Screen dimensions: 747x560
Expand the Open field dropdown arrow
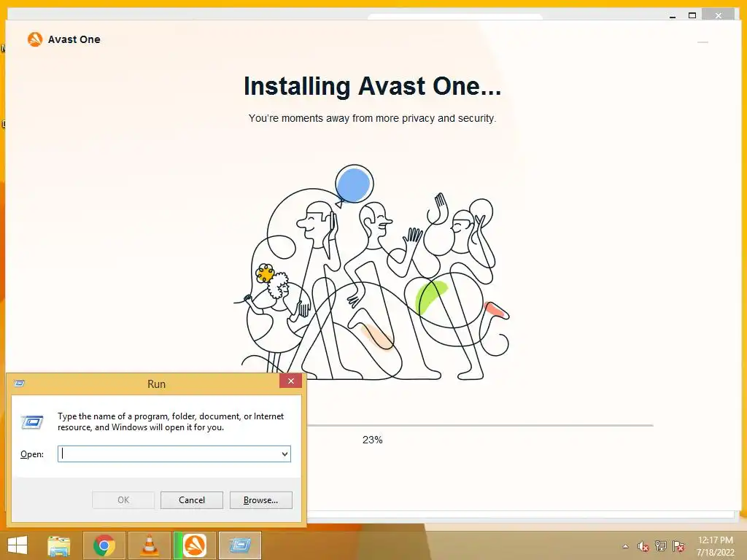pos(285,454)
